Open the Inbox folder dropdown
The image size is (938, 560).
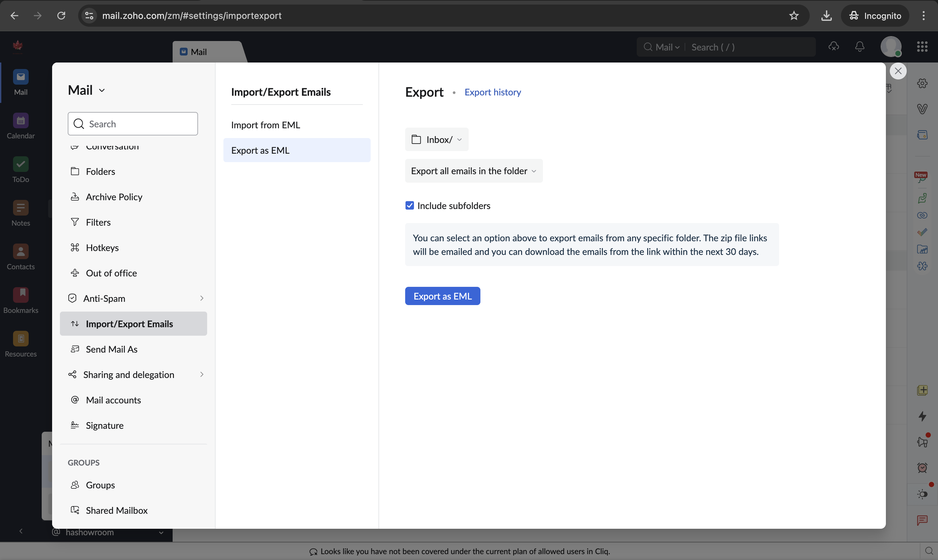[436, 140]
